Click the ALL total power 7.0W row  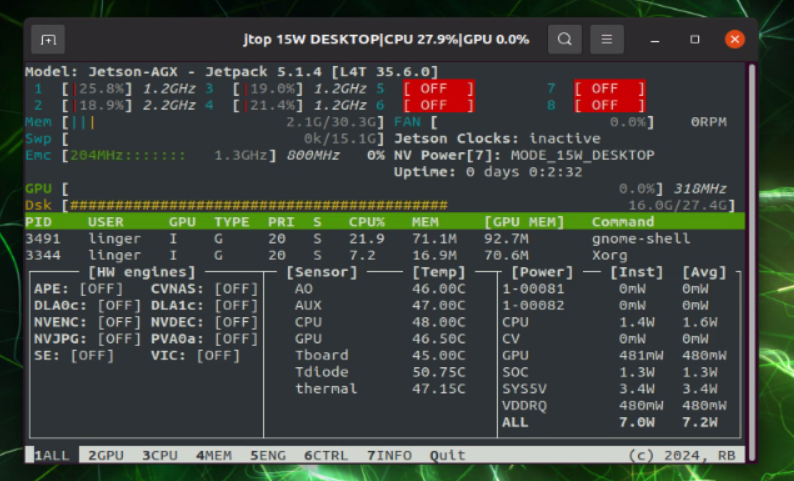610,422
